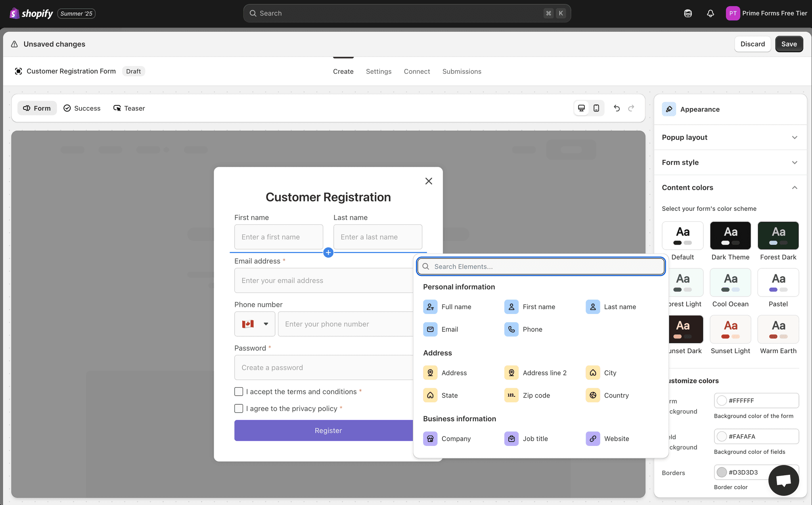This screenshot has width=812, height=505.
Task: Click the Summer '25 badge
Action: coord(77,13)
